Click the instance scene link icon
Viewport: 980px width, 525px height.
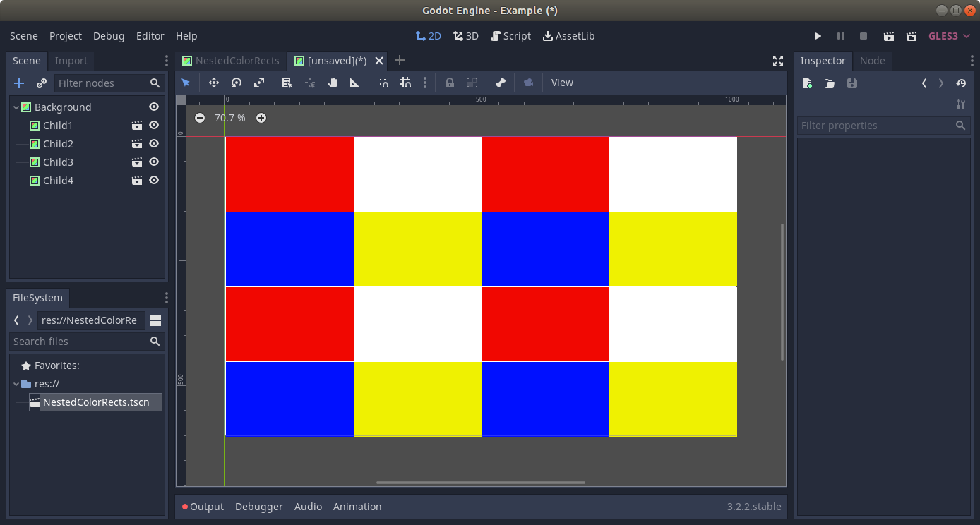click(x=42, y=83)
